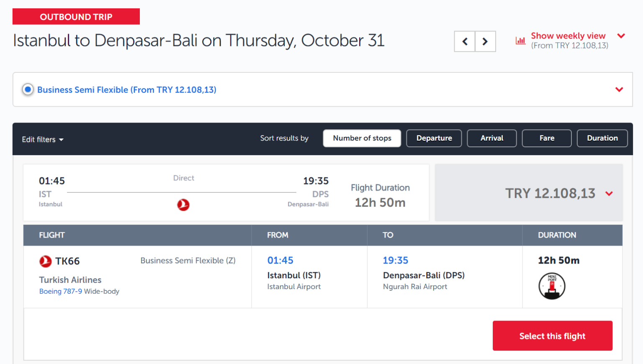Open the Boeing 787-9 aircraft link

[61, 291]
